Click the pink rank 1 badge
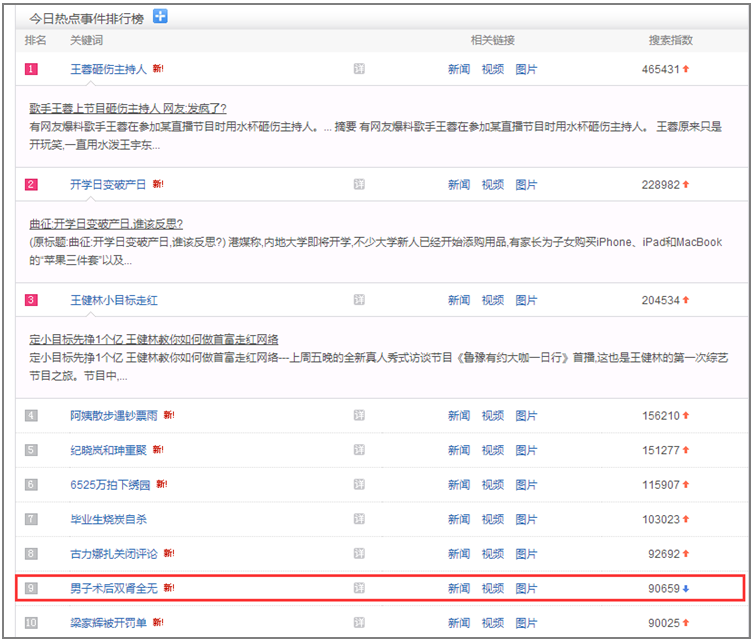Image resolution: width=753 pixels, height=641 pixels. (31, 70)
